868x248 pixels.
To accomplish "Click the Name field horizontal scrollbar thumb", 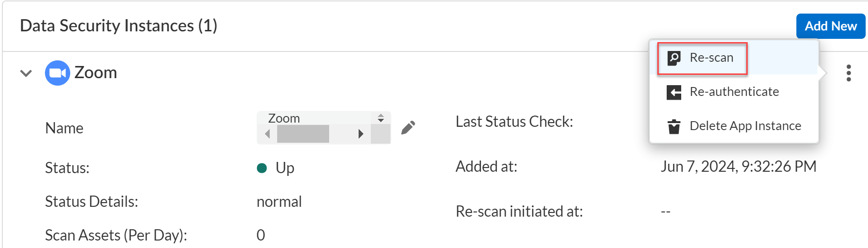I will [303, 134].
